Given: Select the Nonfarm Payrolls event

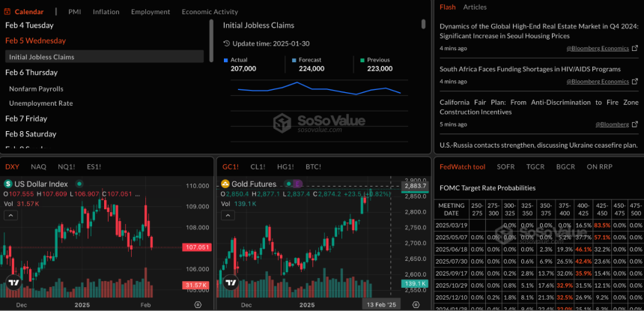Looking at the screenshot, I should click(36, 88).
